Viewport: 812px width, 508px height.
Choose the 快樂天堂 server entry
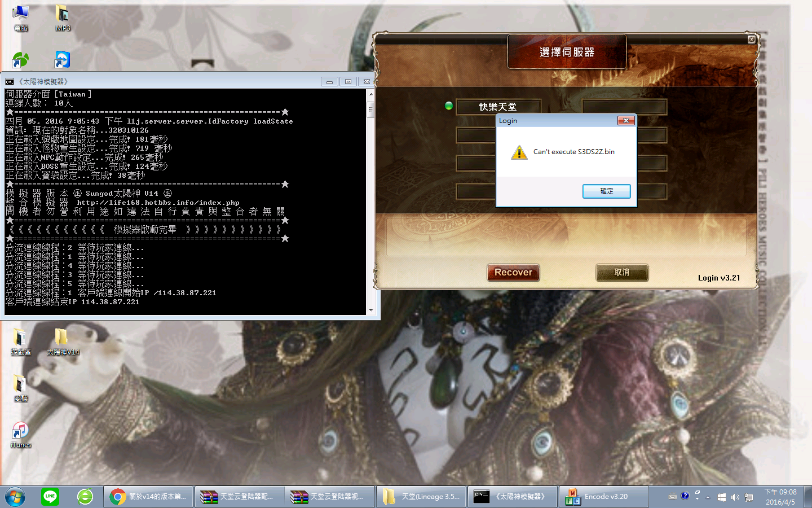pyautogui.click(x=498, y=107)
